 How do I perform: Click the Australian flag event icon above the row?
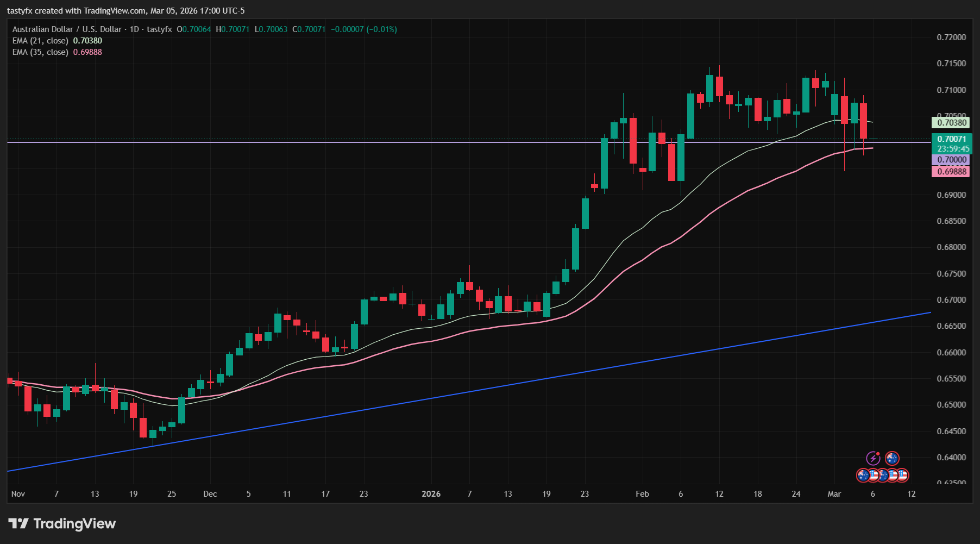click(893, 458)
